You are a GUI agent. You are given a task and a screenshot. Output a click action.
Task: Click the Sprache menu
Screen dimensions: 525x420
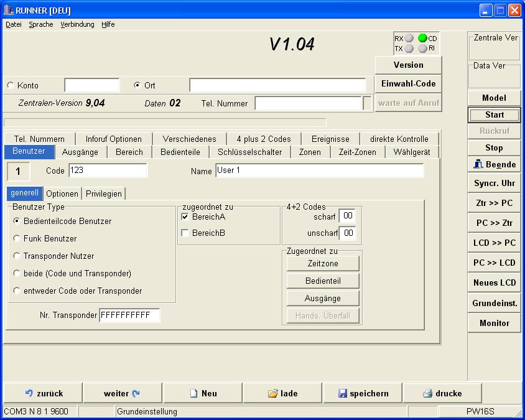41,24
